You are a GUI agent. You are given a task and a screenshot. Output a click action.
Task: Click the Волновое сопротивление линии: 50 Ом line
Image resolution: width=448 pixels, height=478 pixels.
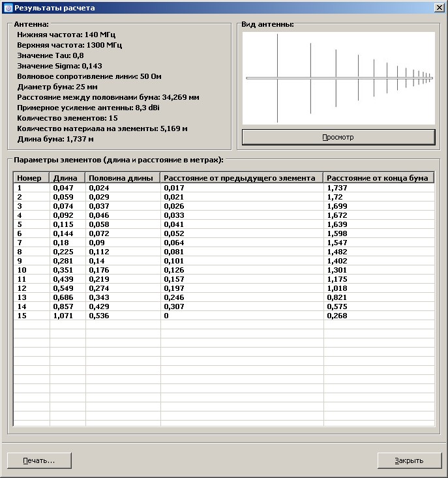click(x=89, y=76)
